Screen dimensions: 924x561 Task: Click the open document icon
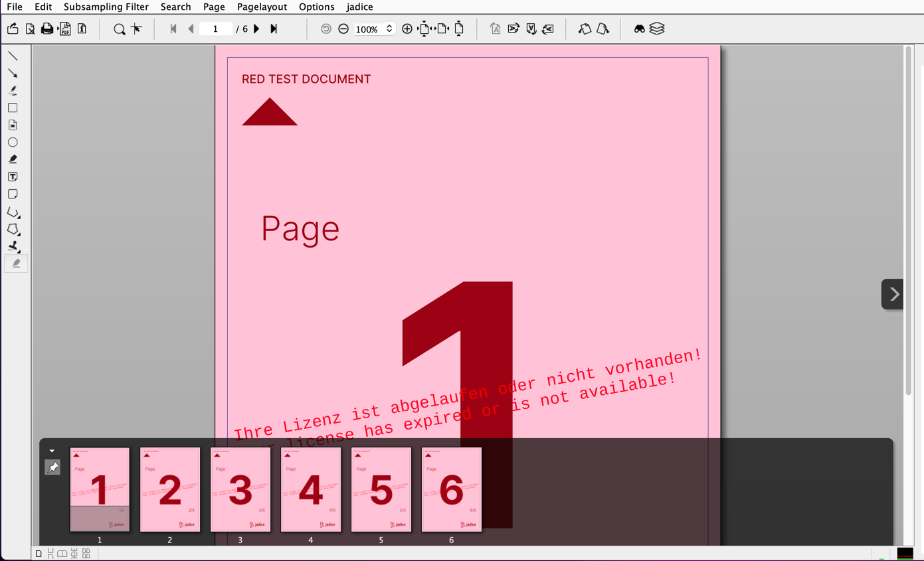13,29
